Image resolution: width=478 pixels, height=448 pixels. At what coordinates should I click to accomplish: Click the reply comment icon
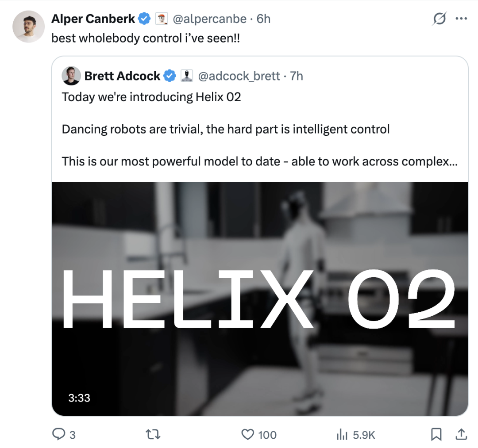(59, 435)
